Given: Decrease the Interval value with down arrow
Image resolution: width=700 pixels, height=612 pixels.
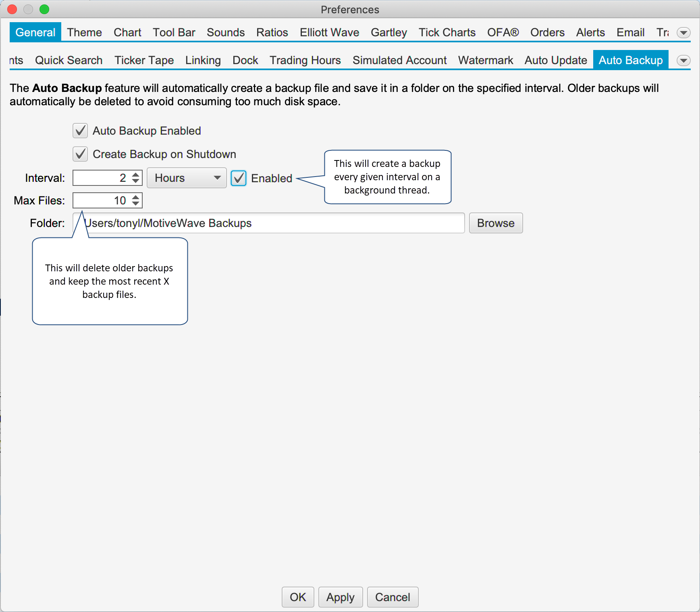Looking at the screenshot, I should tap(136, 181).
